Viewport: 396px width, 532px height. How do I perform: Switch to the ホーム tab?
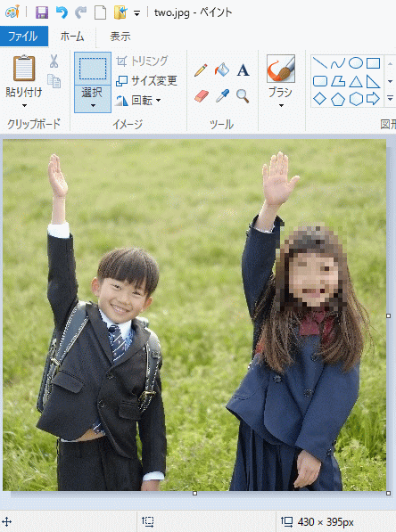tap(72, 36)
